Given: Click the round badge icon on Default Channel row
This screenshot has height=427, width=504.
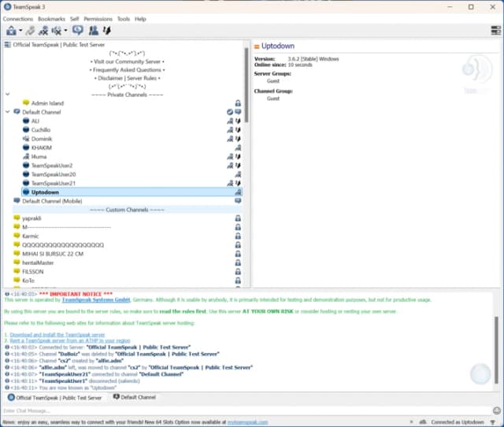Looking at the screenshot, I should click(x=230, y=112).
